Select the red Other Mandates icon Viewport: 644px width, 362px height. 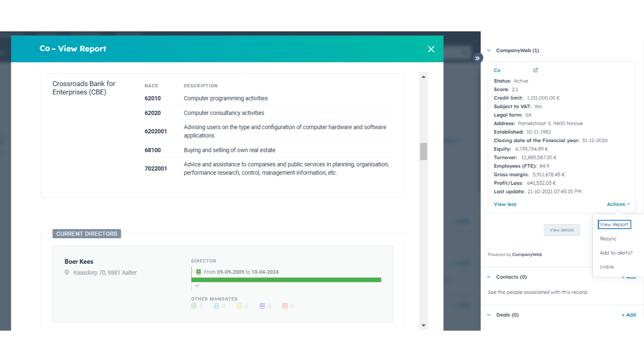(x=285, y=306)
